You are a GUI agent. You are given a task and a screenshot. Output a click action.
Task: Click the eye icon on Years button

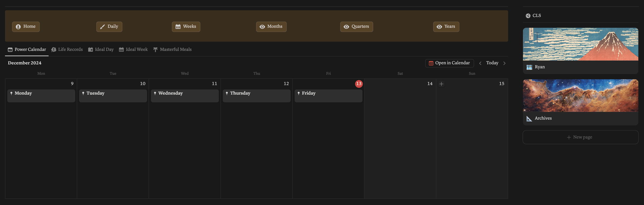coord(439,27)
